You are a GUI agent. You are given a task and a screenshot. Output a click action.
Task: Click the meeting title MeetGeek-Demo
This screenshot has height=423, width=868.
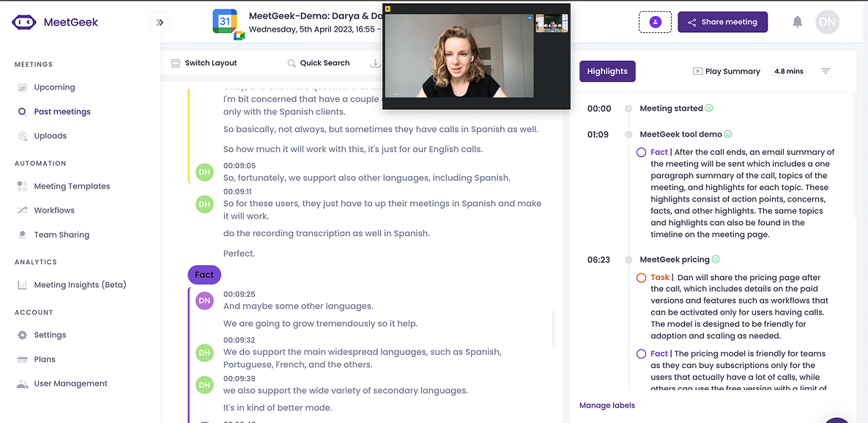316,16
